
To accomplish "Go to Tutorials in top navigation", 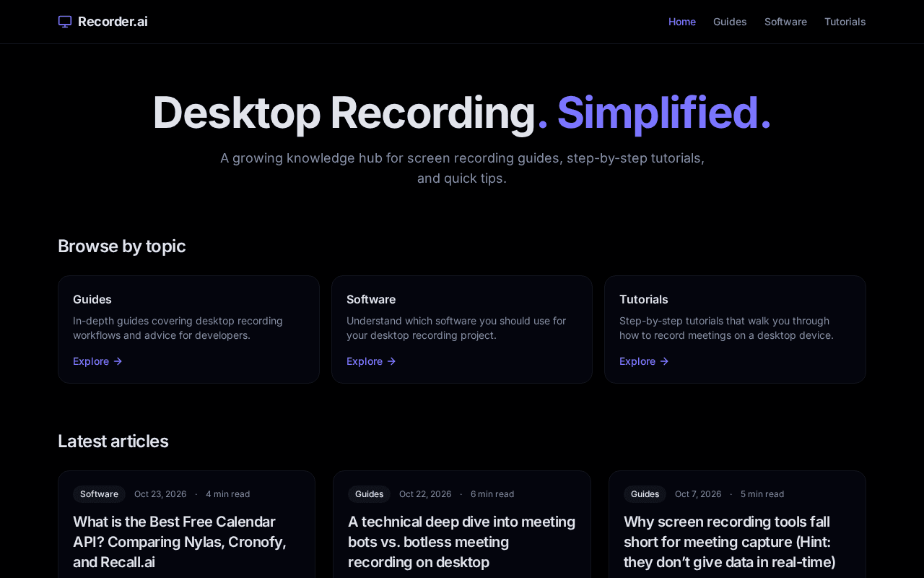I will pos(845,22).
